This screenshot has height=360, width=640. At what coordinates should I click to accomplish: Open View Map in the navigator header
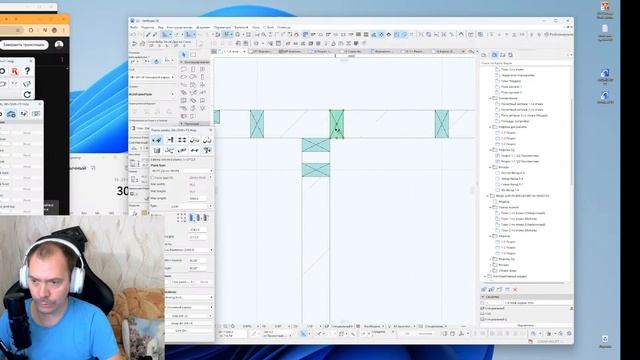494,55
